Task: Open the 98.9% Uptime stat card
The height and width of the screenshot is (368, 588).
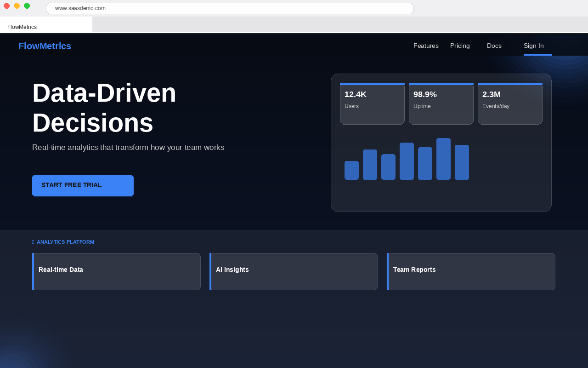Action: 441,103
